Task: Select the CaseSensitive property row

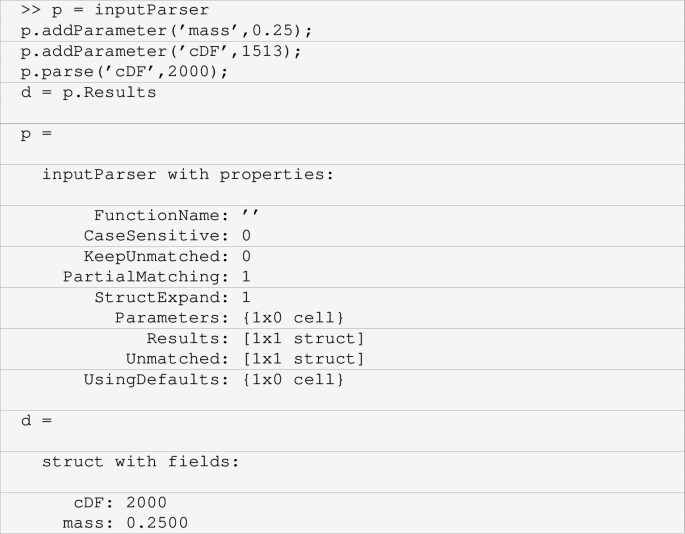Action: pos(167,236)
